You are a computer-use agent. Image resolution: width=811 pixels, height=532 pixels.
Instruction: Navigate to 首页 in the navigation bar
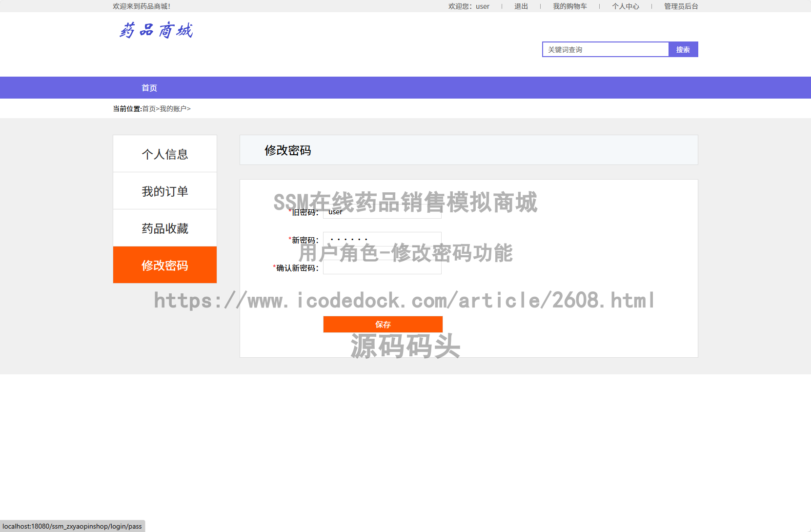click(149, 87)
